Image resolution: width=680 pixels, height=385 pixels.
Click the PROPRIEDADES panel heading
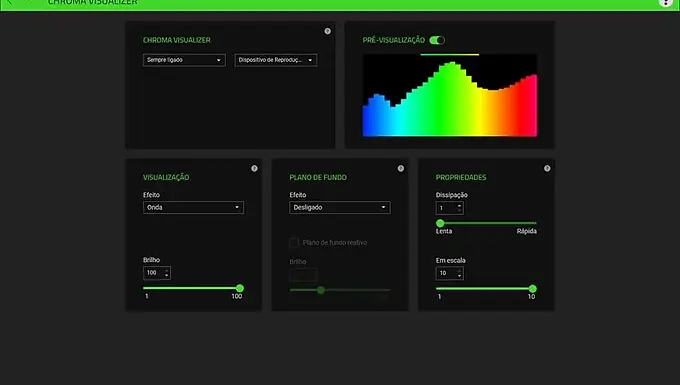coord(461,177)
